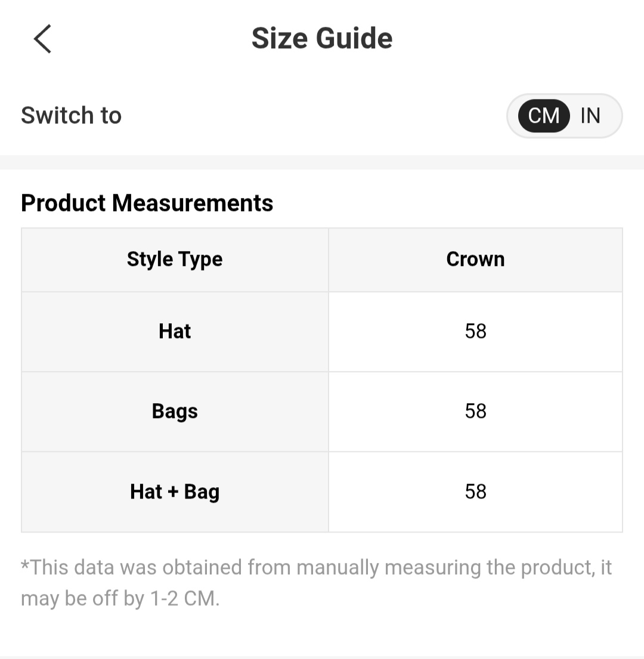Select the 'Hat + Bag' row label
The height and width of the screenshot is (659, 644).
click(175, 492)
